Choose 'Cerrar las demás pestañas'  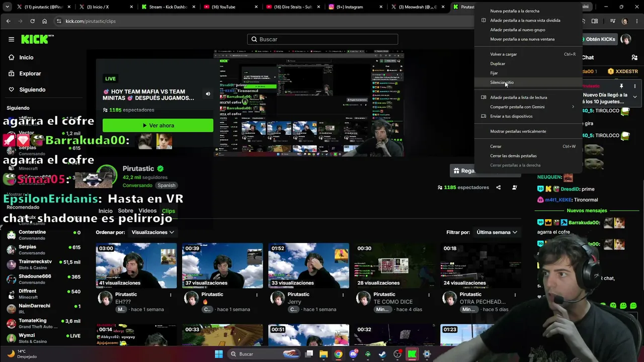click(x=528, y=156)
